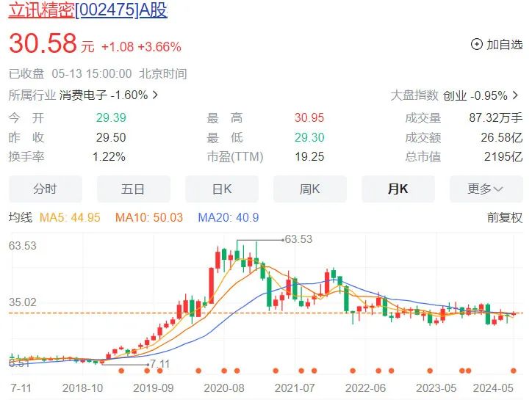532x400 pixels.
Task: Select the 月K chart tab
Action: pyautogui.click(x=398, y=189)
